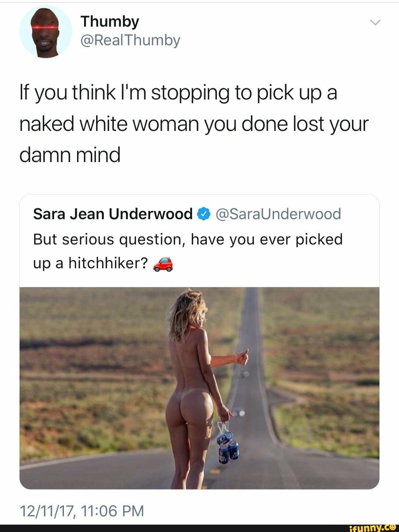
Task: Visit the @RealThumby handle
Action: pyautogui.click(x=130, y=40)
